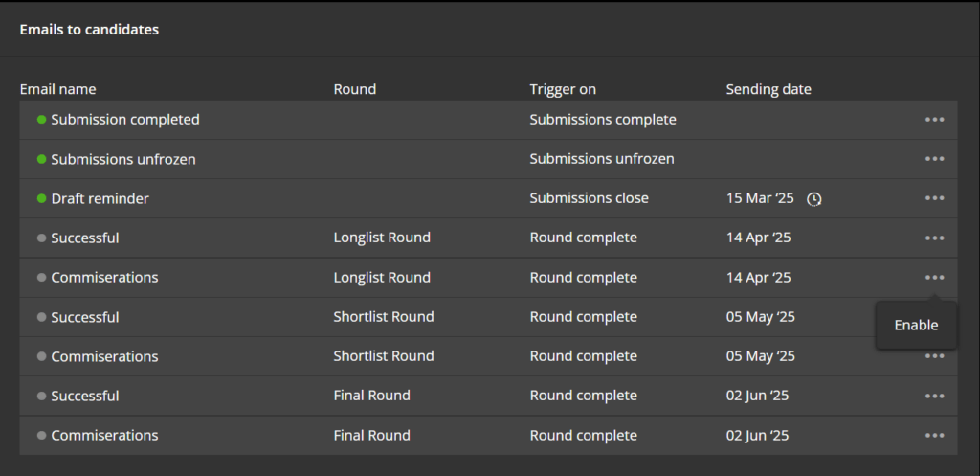Screen dimensions: 980x476
Task: Select the Final Round Commiserations row
Action: pos(488,436)
